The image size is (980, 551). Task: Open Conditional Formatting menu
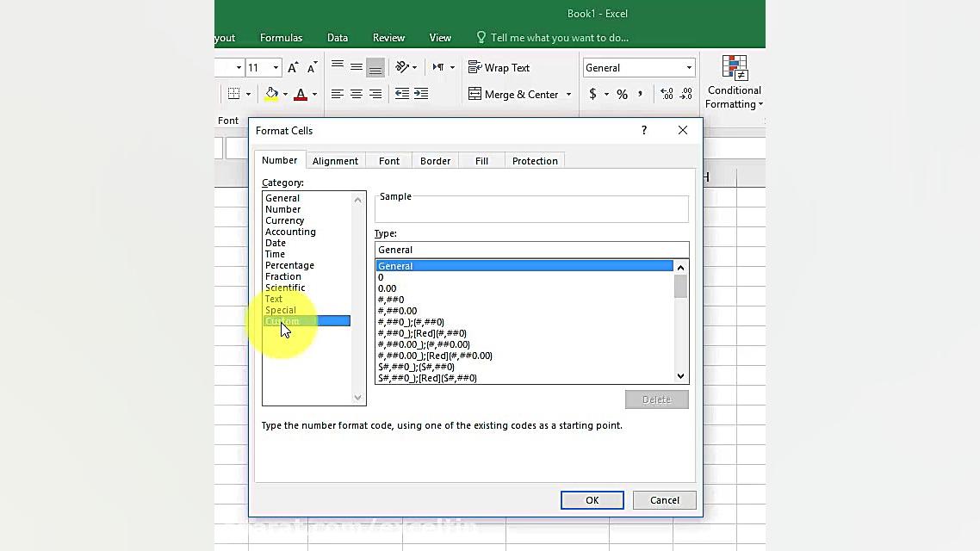click(x=735, y=83)
